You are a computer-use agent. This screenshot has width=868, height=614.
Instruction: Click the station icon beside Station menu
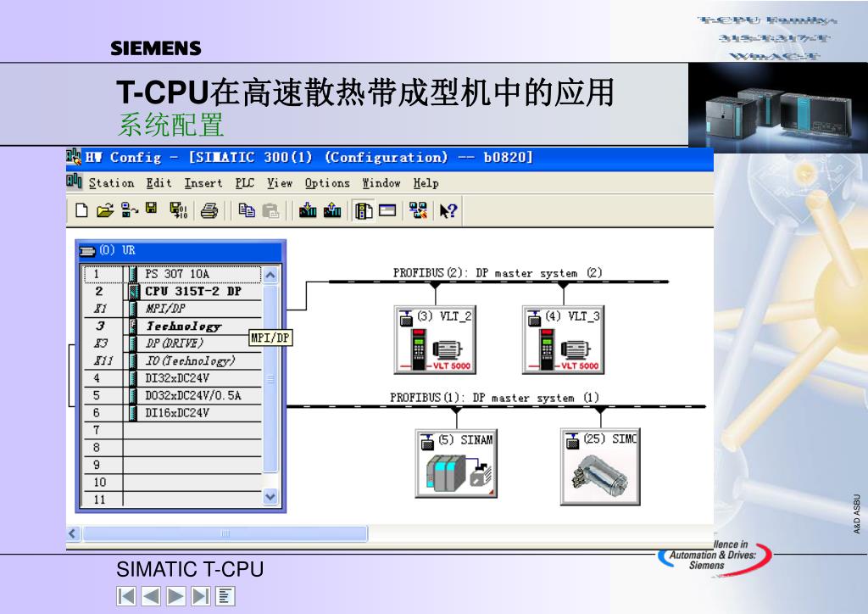pyautogui.click(x=75, y=181)
